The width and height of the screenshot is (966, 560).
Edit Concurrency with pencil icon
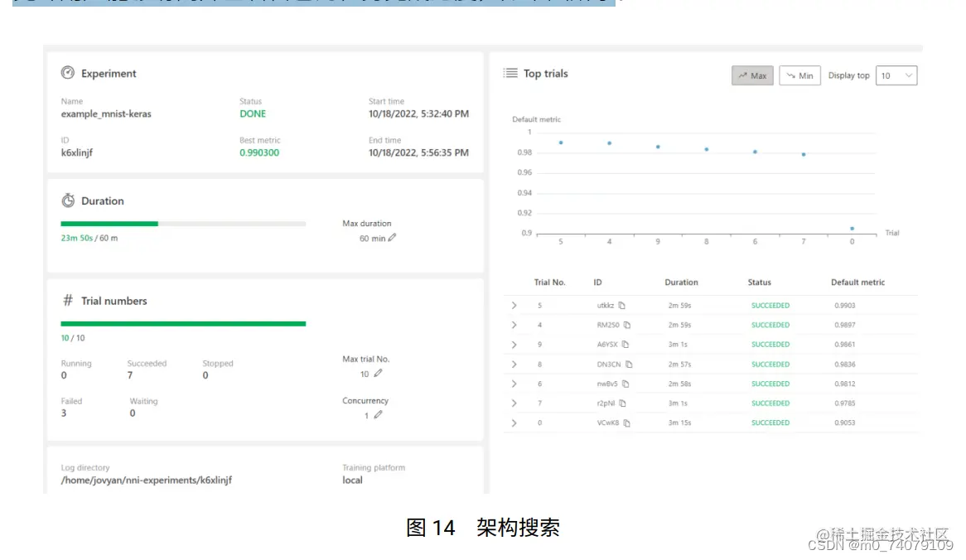(x=379, y=414)
